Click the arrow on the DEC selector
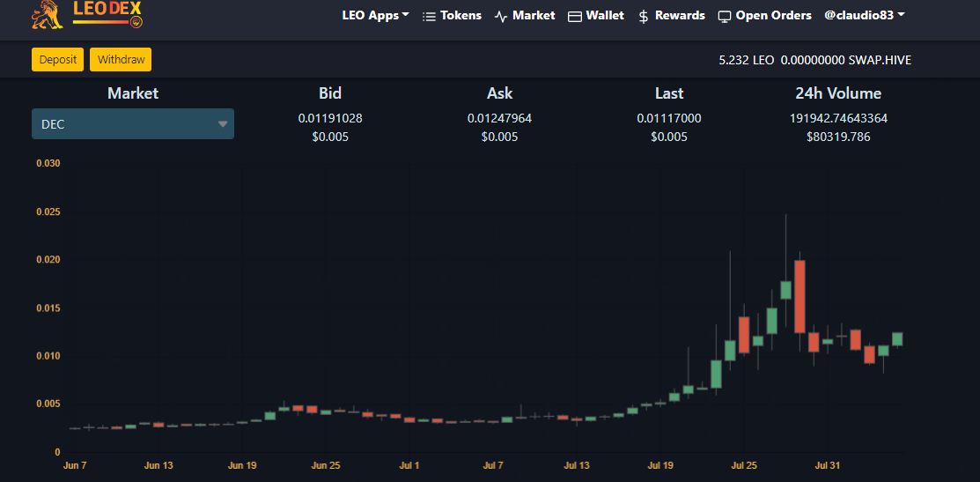 click(x=223, y=124)
